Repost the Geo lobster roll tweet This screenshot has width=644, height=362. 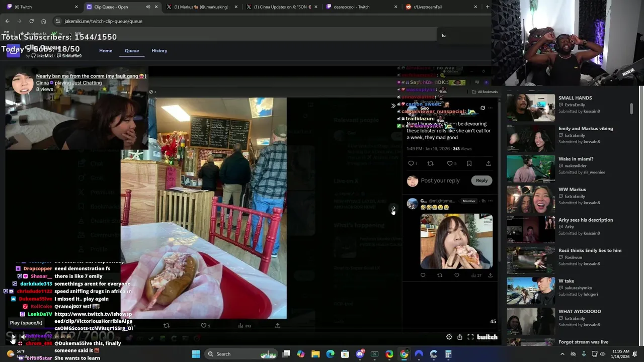[x=430, y=163]
